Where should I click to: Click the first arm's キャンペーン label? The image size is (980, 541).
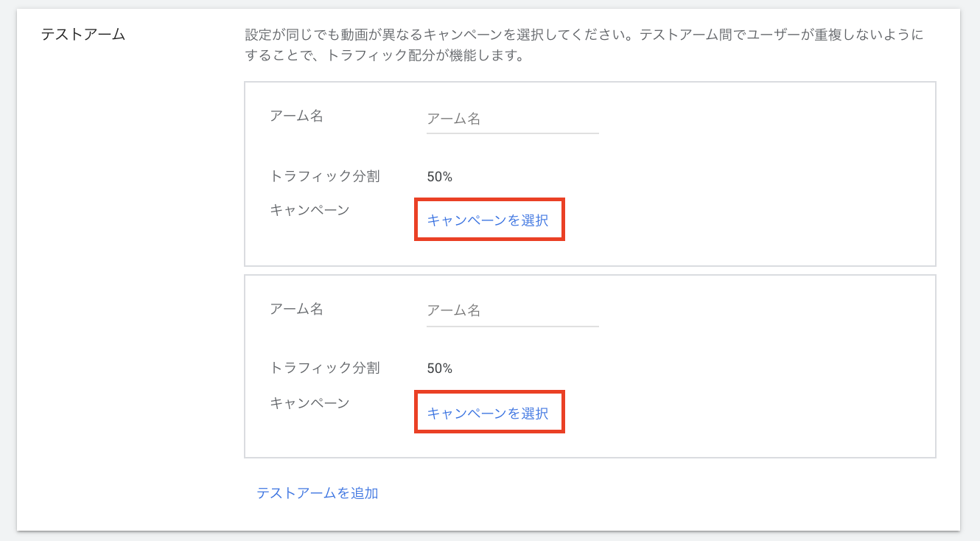(x=309, y=210)
